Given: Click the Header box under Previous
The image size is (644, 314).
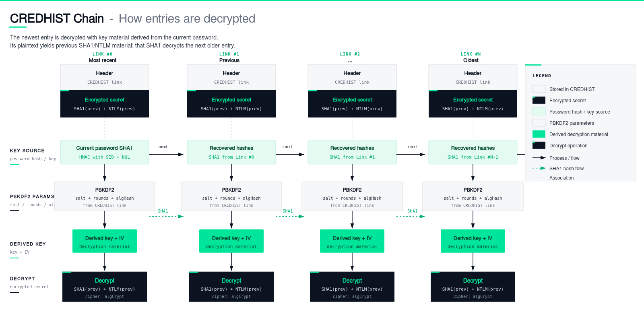Looking at the screenshot, I should [231, 77].
